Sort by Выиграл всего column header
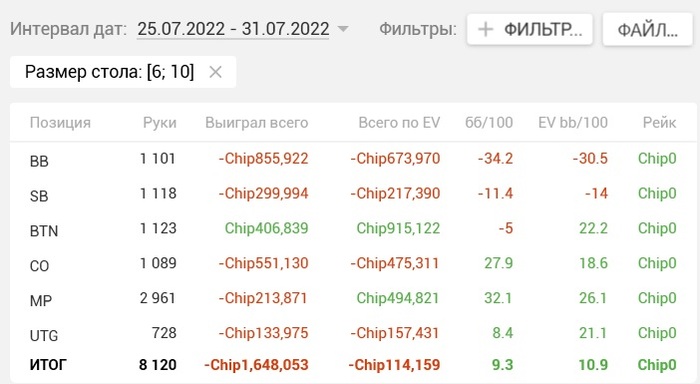 click(x=257, y=122)
